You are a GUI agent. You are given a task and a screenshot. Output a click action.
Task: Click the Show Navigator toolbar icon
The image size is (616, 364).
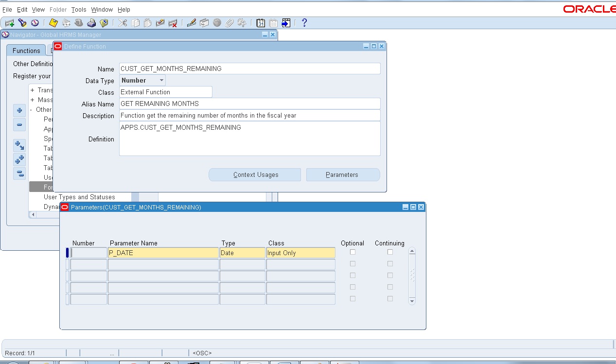35,23
